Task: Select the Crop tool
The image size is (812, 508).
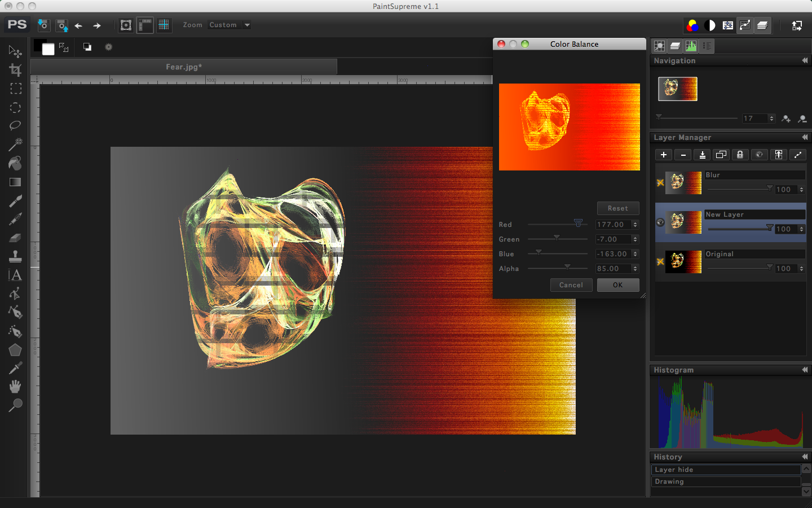Action: pyautogui.click(x=15, y=70)
